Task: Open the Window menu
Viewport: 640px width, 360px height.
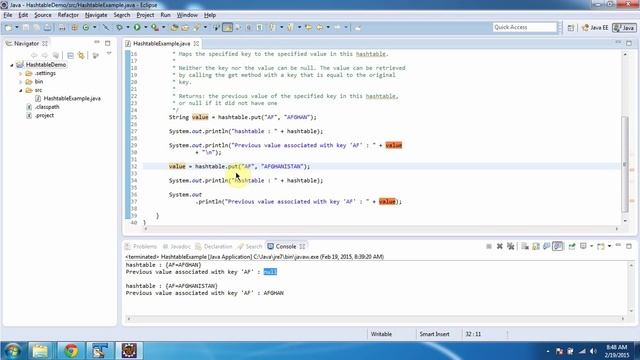Action: 187,15
